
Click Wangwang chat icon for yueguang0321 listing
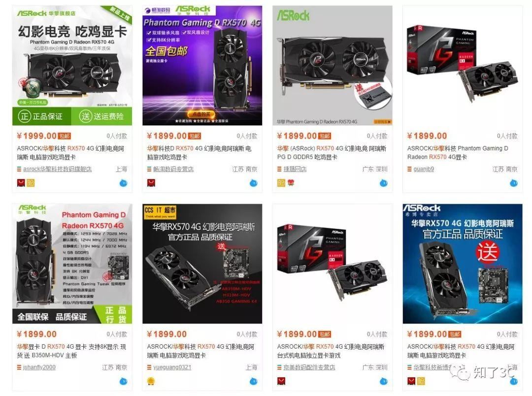pyautogui.click(x=253, y=381)
